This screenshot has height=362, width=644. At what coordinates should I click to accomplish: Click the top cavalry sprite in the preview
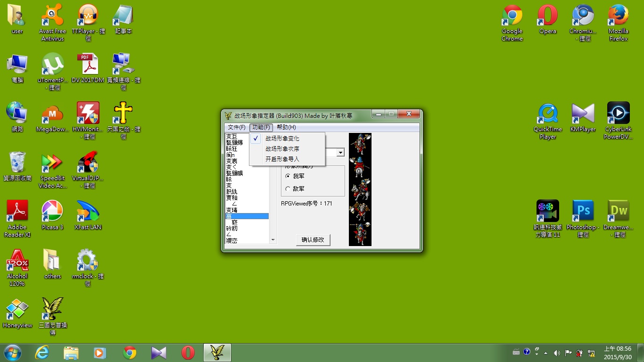[360, 143]
